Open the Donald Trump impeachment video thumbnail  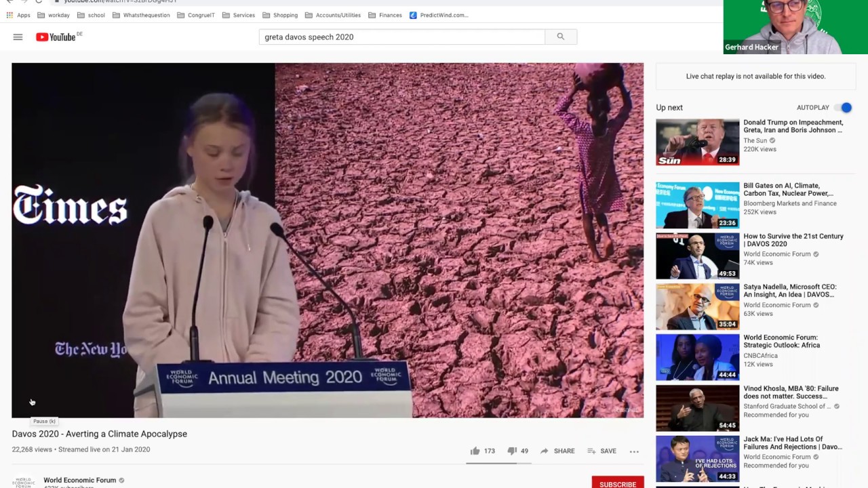click(x=698, y=142)
